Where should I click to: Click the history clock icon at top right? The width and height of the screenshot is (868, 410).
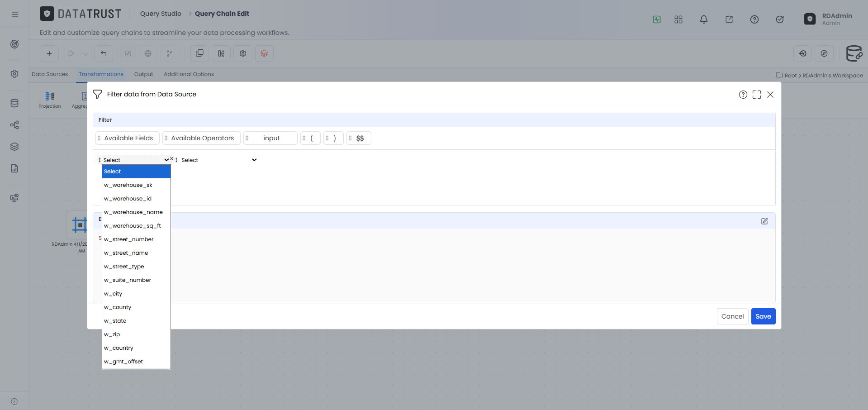click(x=803, y=53)
